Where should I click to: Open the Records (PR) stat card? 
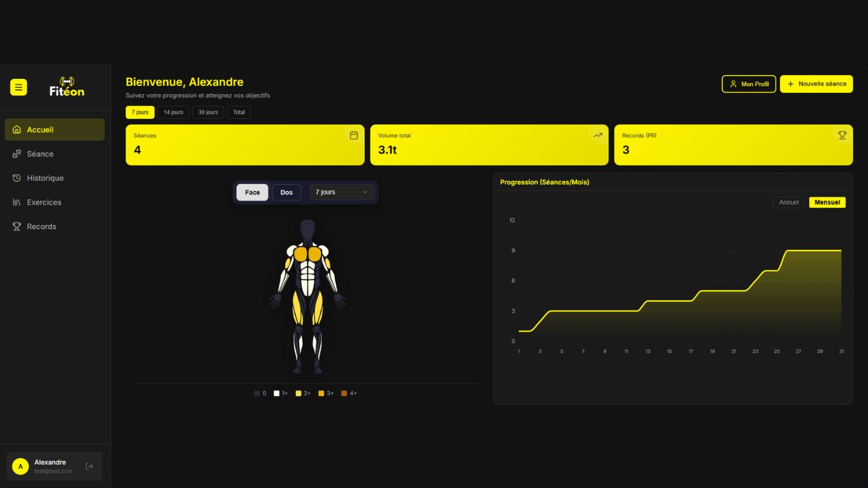tap(734, 145)
